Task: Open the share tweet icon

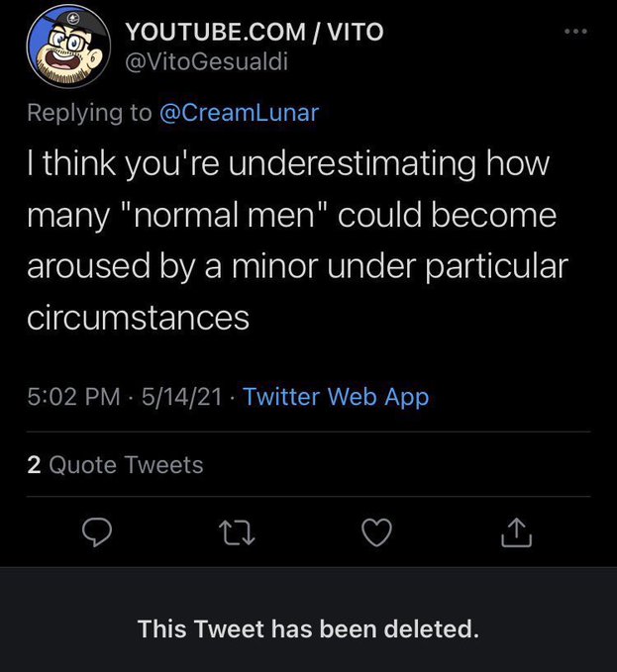Action: (x=516, y=533)
